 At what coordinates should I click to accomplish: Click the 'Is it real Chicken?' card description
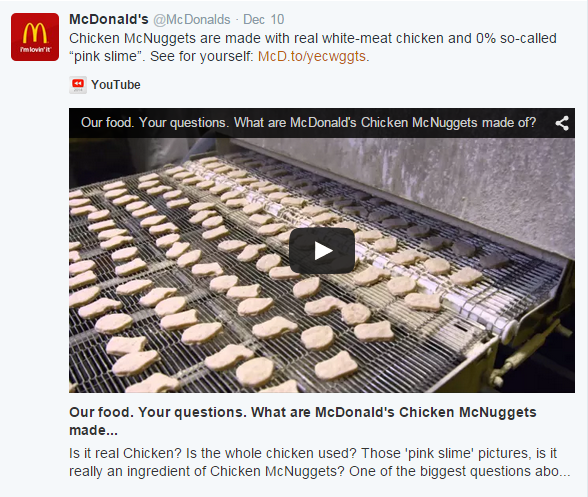coord(320,462)
